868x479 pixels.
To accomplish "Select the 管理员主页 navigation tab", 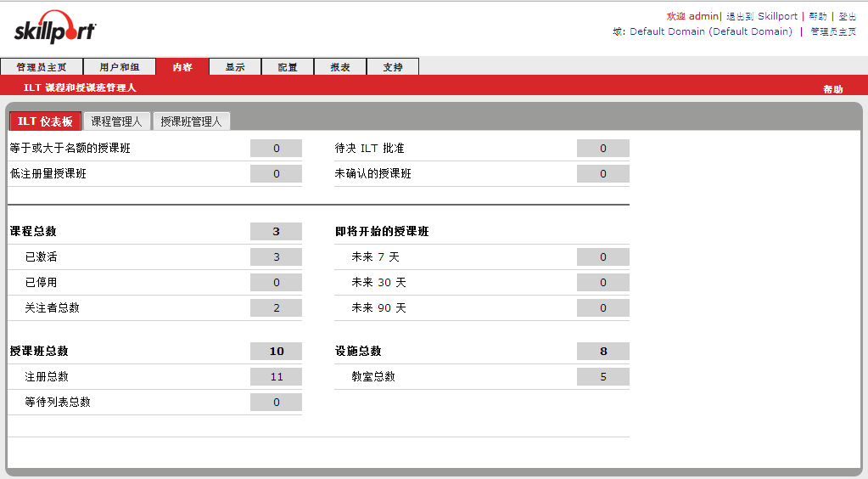I will click(42, 67).
